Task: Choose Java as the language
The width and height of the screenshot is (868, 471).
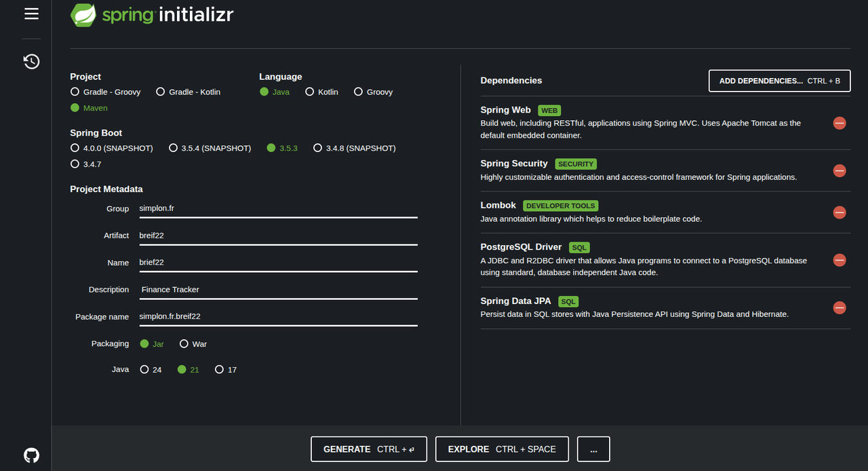Action: pos(275,92)
